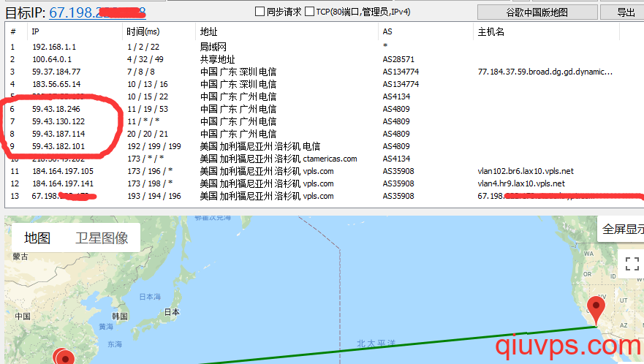Image resolution: width=644 pixels, height=364 pixels.
Task: Open the target IP link 67.198
Action: click(97, 12)
